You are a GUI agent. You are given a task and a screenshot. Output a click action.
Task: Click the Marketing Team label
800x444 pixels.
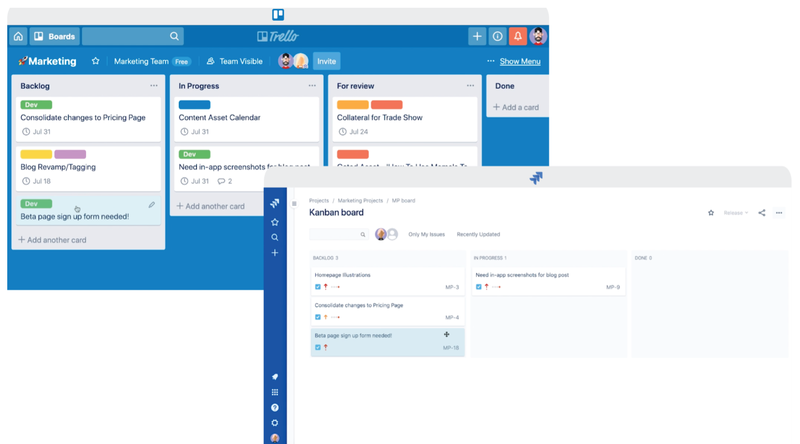(x=141, y=61)
